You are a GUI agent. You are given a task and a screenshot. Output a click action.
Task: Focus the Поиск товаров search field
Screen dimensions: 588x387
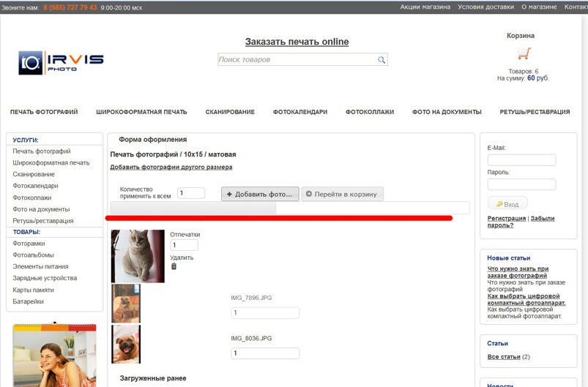point(297,60)
